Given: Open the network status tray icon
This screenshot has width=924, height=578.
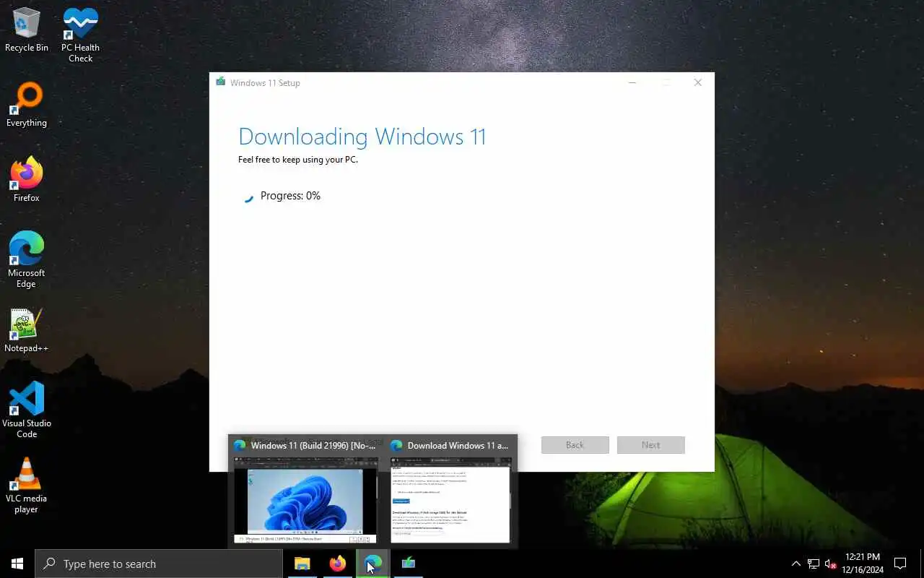Looking at the screenshot, I should click(814, 564).
